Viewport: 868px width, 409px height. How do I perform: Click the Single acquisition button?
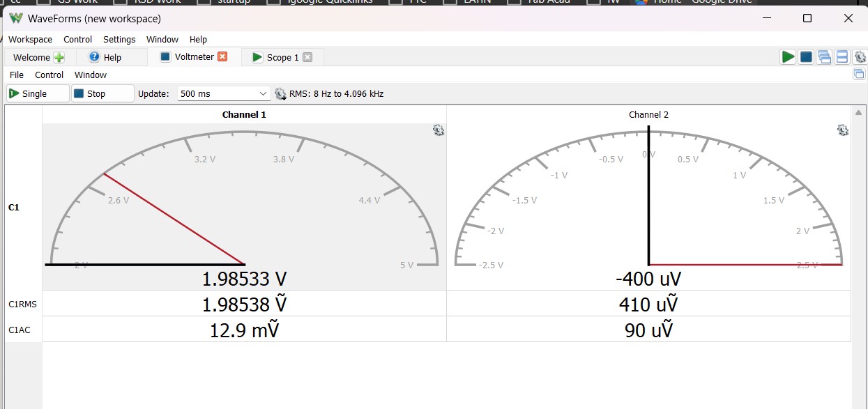tap(38, 93)
